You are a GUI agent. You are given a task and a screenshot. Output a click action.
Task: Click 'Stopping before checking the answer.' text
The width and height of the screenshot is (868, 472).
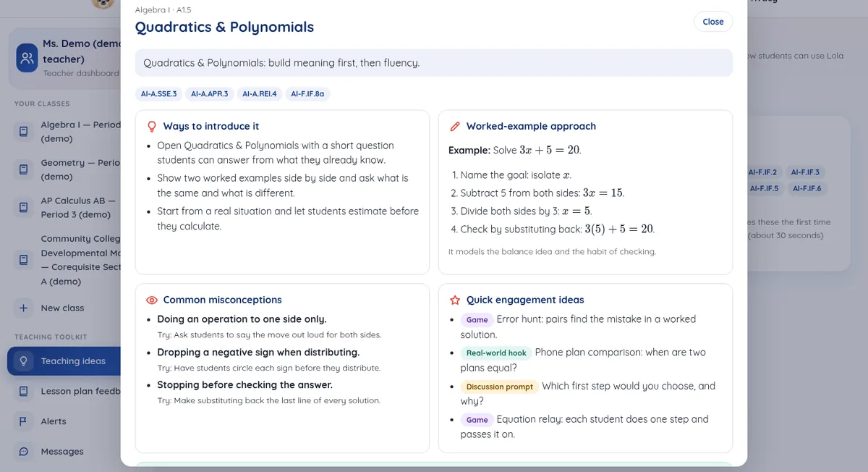tap(244, 385)
